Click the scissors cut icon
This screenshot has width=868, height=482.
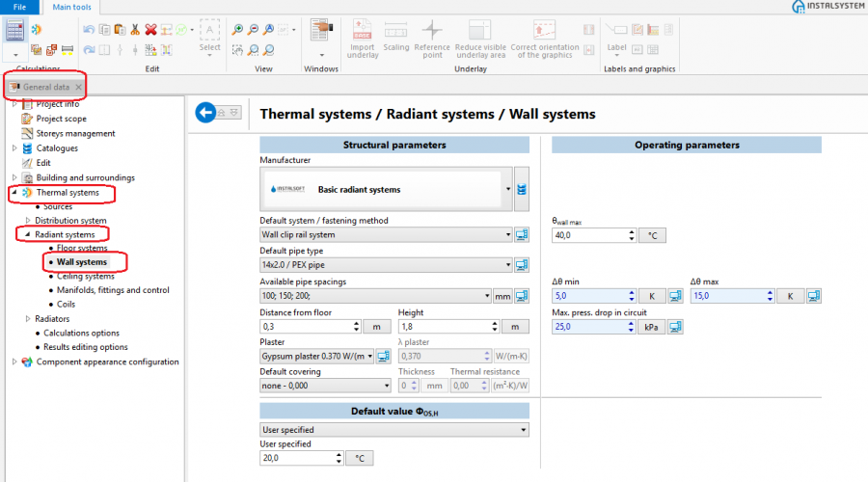pos(135,30)
